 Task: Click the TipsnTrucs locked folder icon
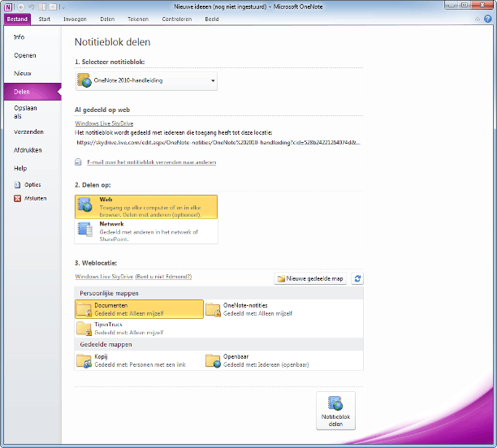84,329
